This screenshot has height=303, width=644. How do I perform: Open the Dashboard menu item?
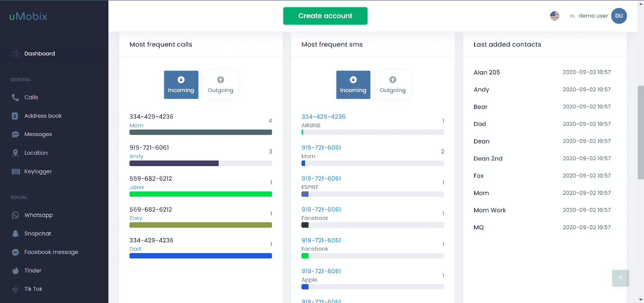39,54
